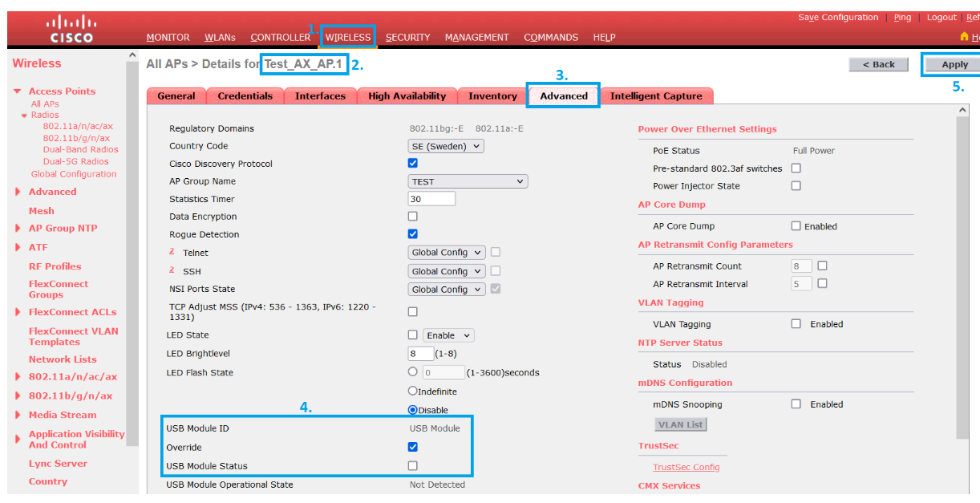
Task: Select the Disable LED flash option
Action: click(413, 410)
